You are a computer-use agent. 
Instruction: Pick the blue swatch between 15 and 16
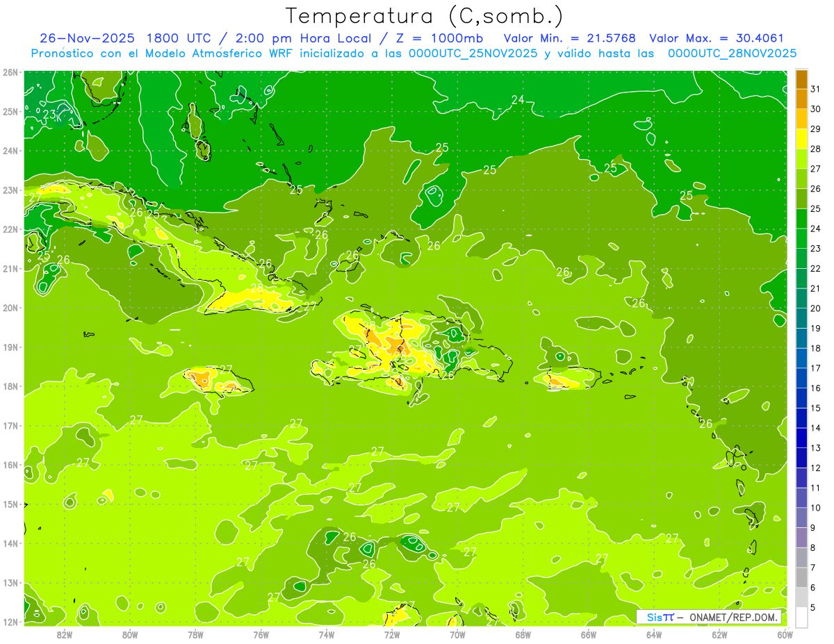(x=801, y=399)
